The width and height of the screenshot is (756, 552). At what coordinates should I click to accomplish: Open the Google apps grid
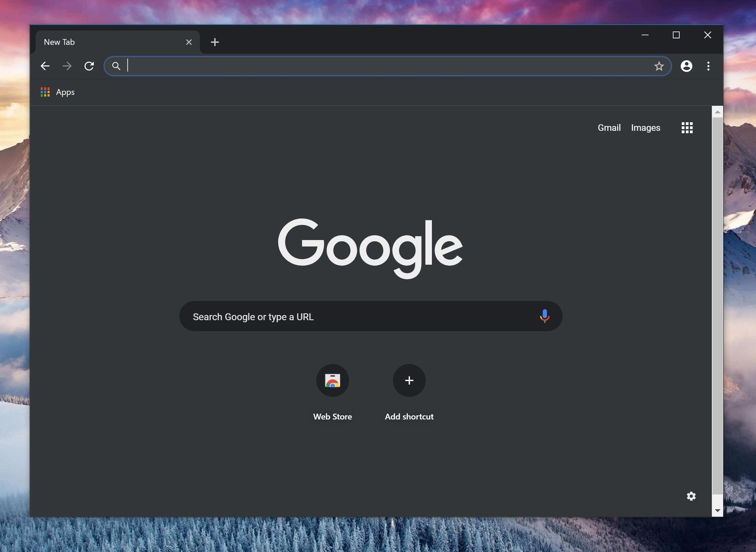pos(687,128)
